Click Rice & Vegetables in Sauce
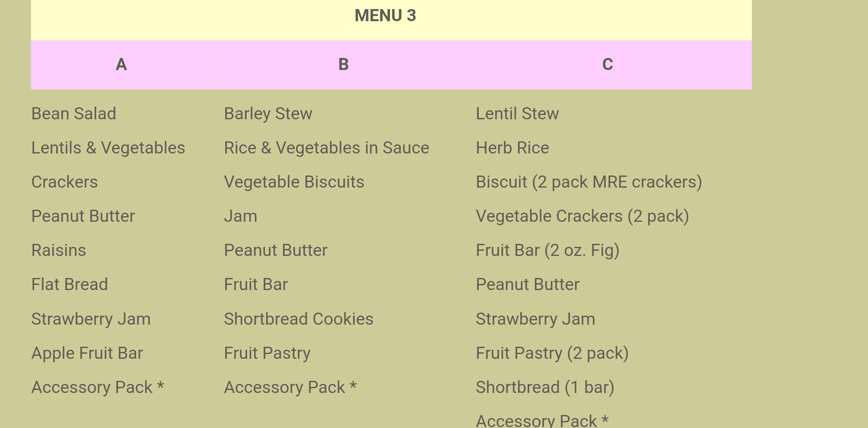 pos(327,148)
